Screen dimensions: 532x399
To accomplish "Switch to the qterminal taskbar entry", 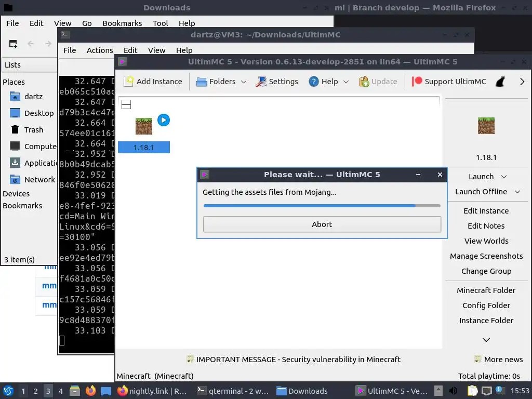I will [x=233, y=391].
